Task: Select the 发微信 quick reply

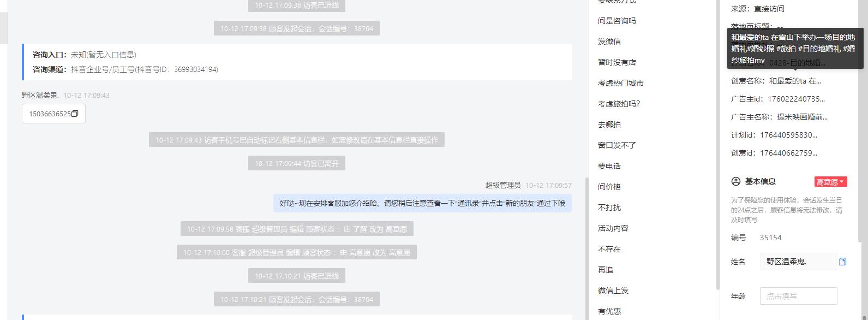Action: 609,42
